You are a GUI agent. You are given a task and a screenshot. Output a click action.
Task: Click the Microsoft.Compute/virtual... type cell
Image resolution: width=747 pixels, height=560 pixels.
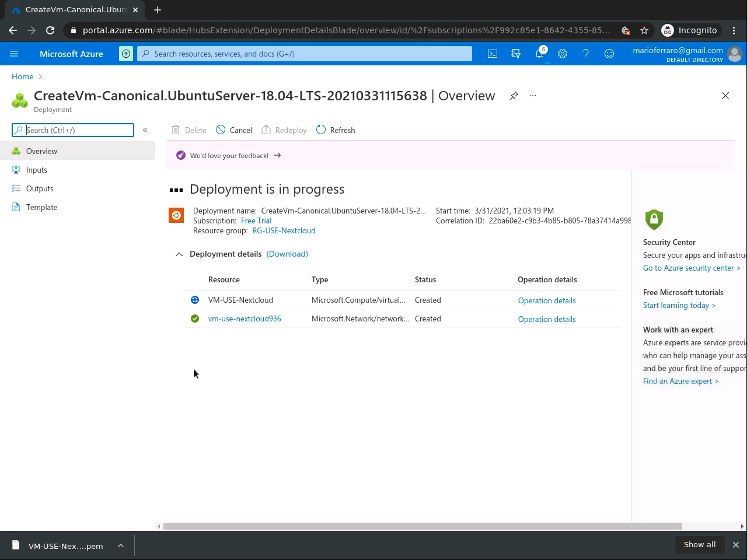tap(358, 300)
